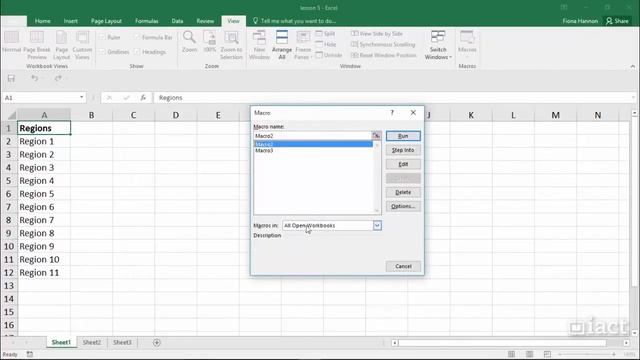640x360 pixels.
Task: Collapse the ribbon with the chevron
Action: [633, 66]
